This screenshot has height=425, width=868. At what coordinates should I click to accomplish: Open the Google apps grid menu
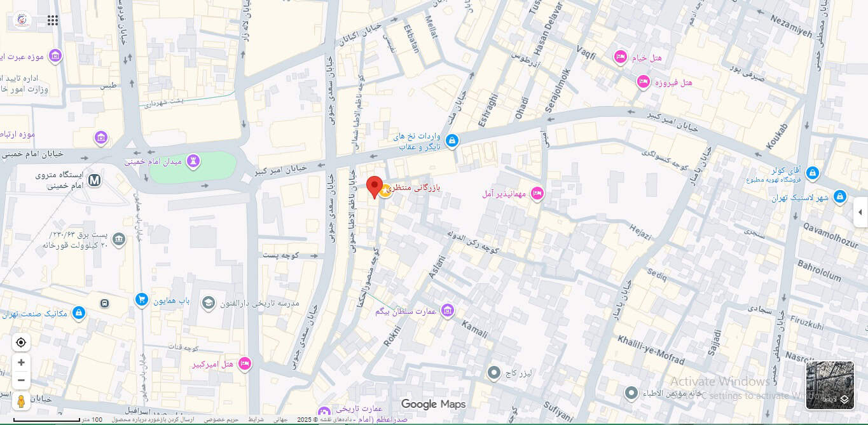(53, 20)
